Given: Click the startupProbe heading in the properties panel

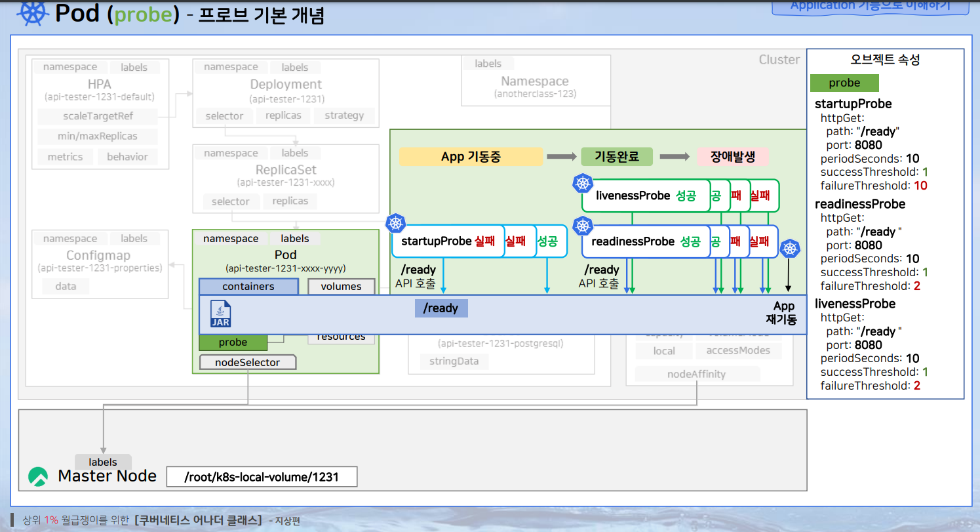Looking at the screenshot, I should click(853, 104).
